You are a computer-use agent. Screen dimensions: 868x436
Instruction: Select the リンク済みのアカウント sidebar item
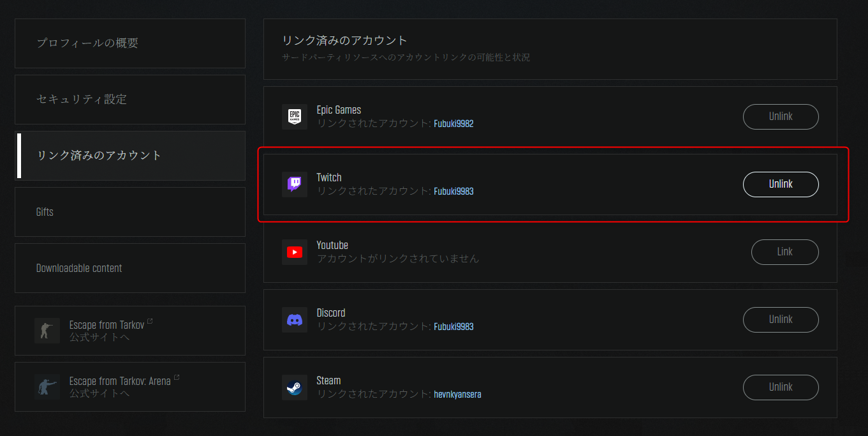(130, 156)
